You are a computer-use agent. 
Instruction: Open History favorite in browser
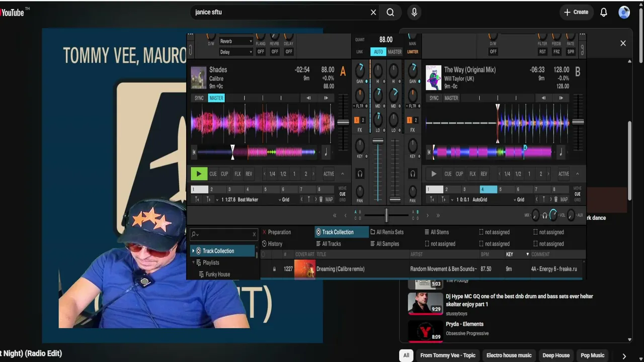pyautogui.click(x=272, y=244)
